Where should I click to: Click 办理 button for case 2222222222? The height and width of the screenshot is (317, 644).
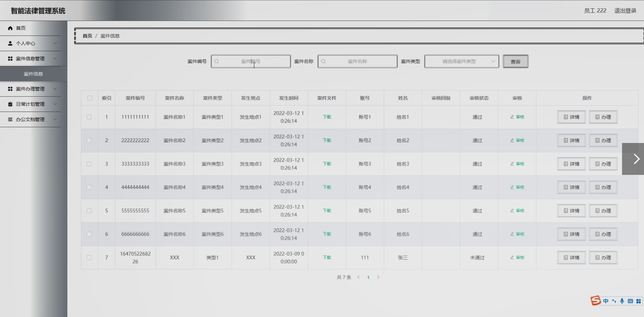click(x=603, y=140)
